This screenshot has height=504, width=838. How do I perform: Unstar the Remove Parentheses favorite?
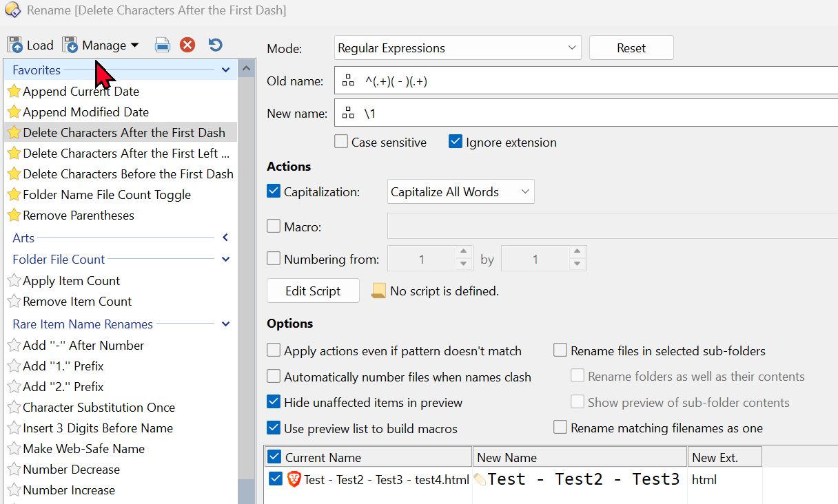14,216
